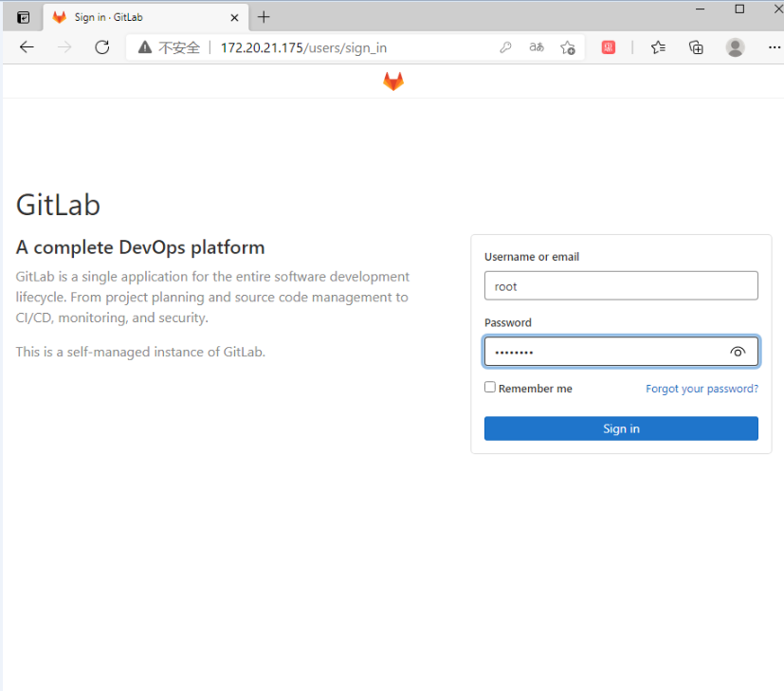Click the GitLab heading text
This screenshot has width=784, height=691.
click(58, 205)
